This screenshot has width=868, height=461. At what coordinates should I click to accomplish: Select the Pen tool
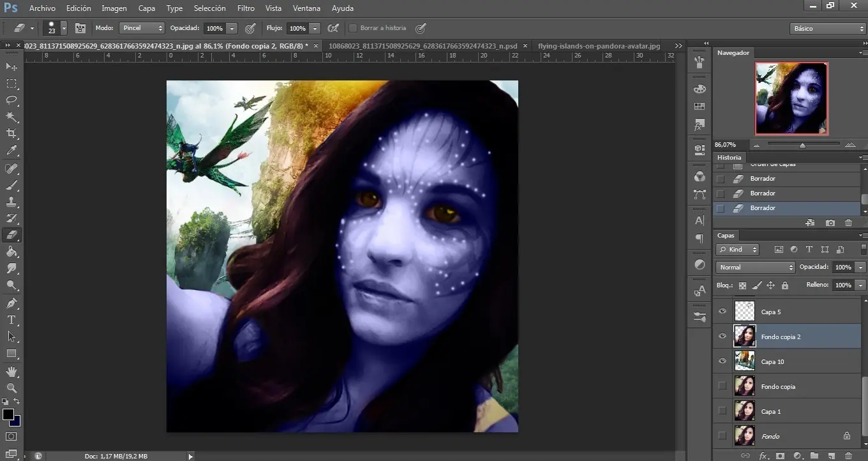pos(11,303)
